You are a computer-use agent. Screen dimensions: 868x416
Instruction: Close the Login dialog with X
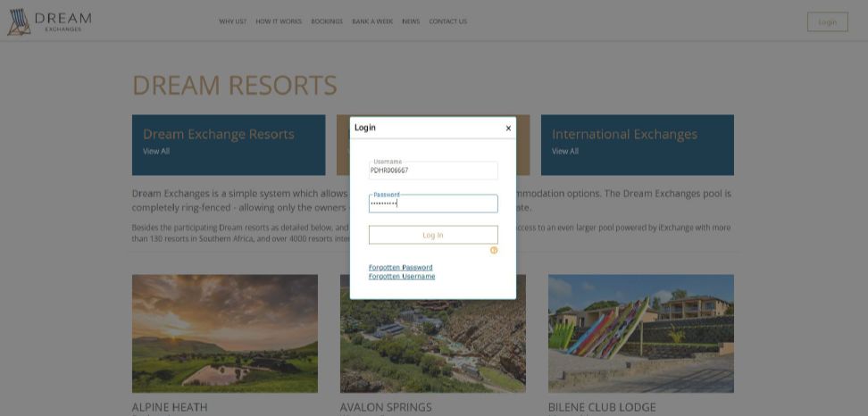coord(508,129)
